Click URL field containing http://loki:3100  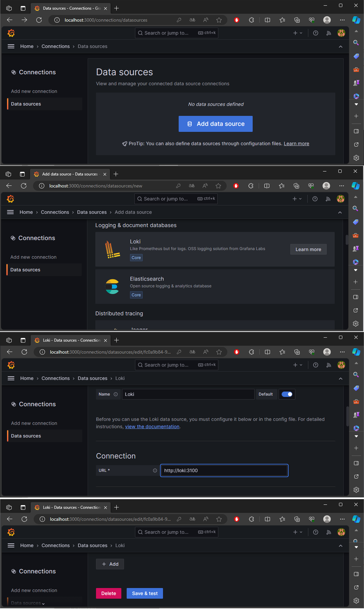point(224,471)
